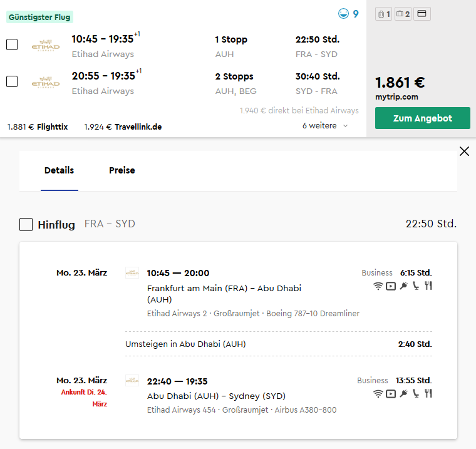
Task: Click the checked baggage icon showing 2
Action: pyautogui.click(x=403, y=14)
